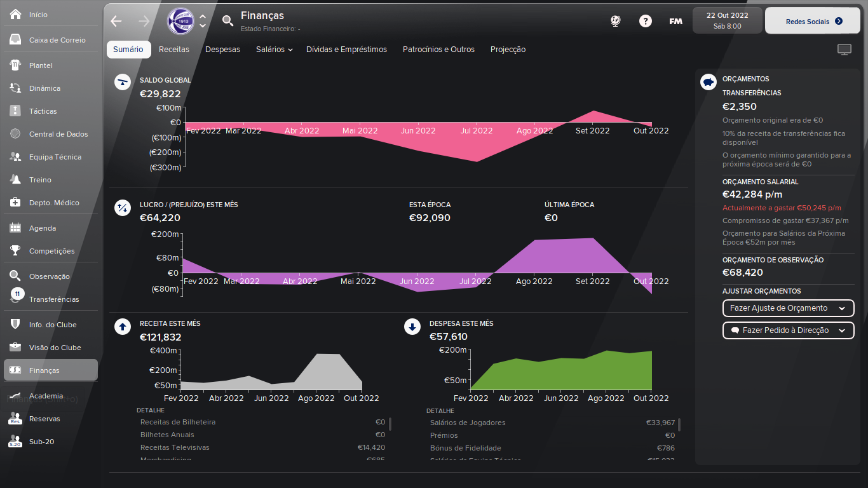The width and height of the screenshot is (868, 488).
Task: Open Fazer Ajuste de Orçamento dropdown
Action: point(788,308)
